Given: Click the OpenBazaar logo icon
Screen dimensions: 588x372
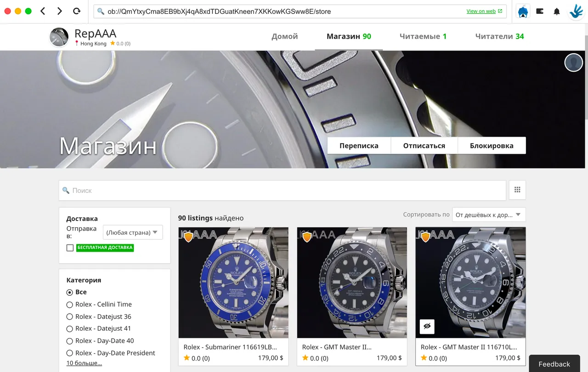Looking at the screenshot, I should point(576,11).
